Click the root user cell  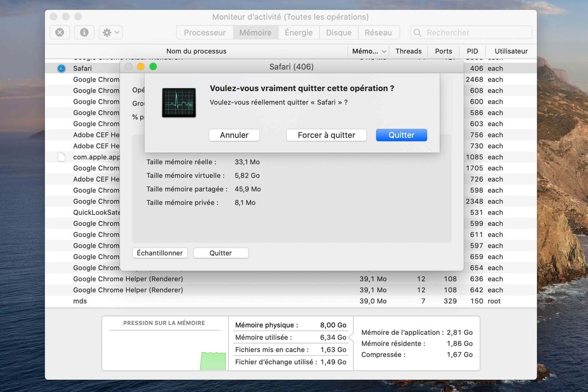(x=494, y=301)
